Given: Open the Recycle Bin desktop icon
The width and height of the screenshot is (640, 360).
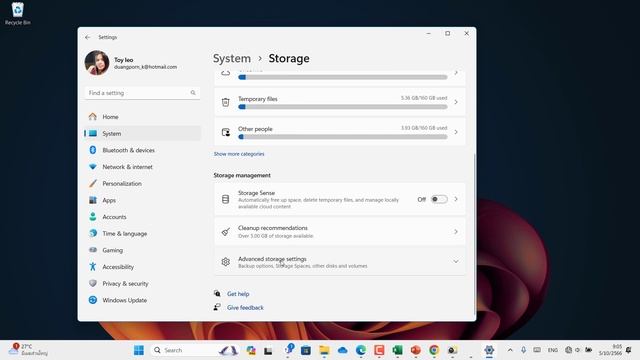Looking at the screenshot, I should pos(18,13).
